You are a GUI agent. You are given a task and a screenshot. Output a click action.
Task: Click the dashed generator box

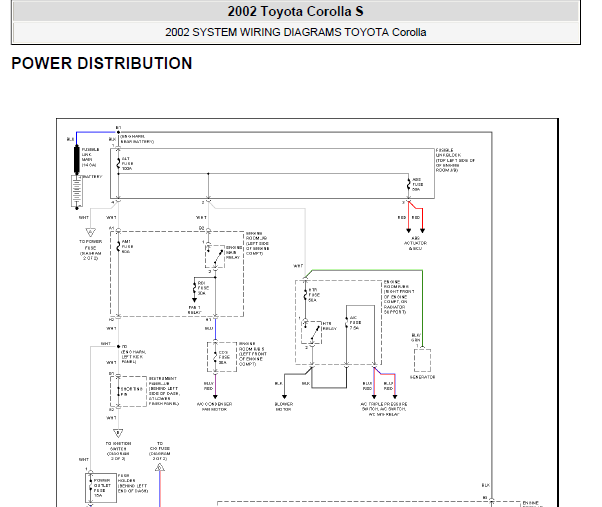[x=422, y=360]
